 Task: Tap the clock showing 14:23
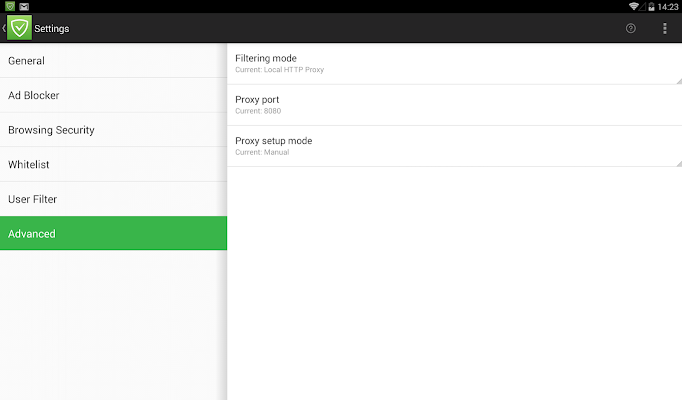coord(669,6)
